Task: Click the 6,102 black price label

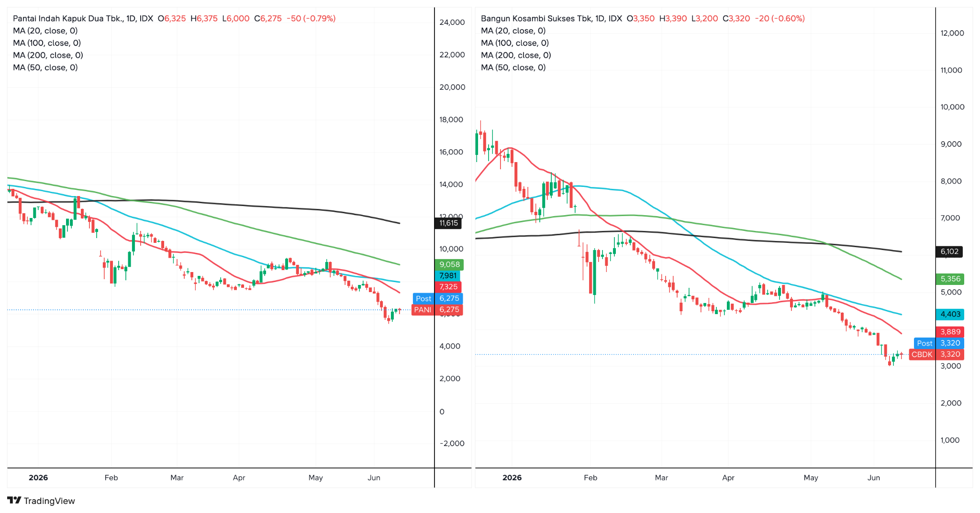Action: click(949, 252)
